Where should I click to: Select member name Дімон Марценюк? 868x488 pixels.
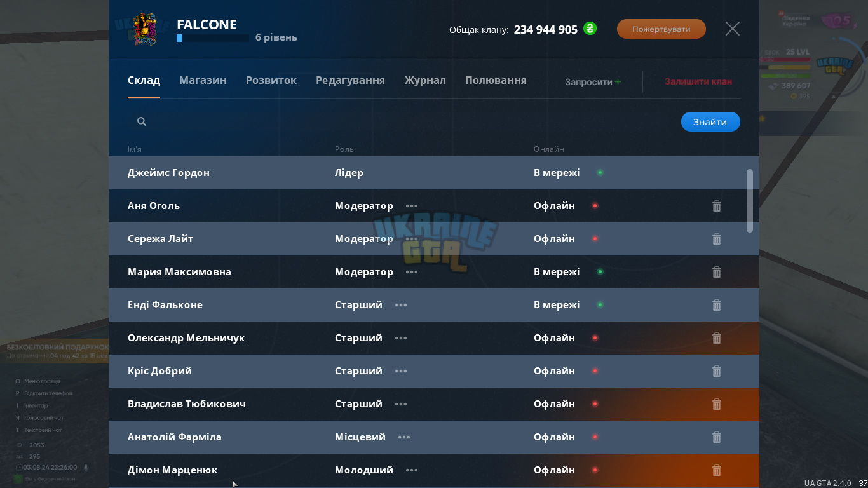172,470
